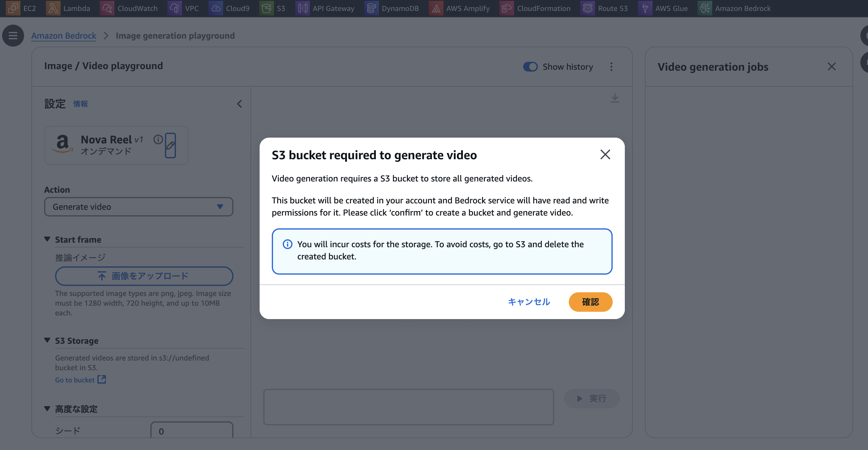Go to the Route 53 shortcut in the top bar
Image resolution: width=868 pixels, height=450 pixels.
coord(604,9)
